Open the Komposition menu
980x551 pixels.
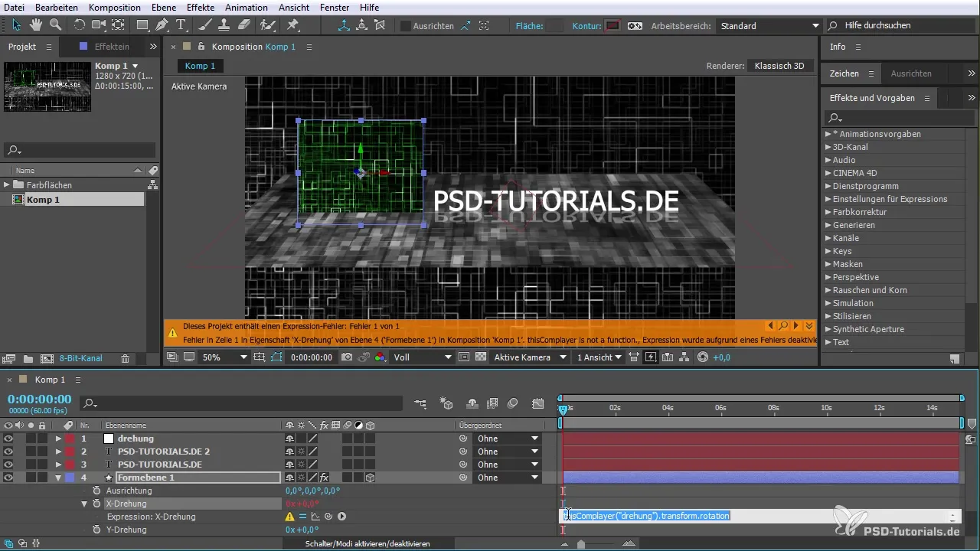pyautogui.click(x=115, y=7)
